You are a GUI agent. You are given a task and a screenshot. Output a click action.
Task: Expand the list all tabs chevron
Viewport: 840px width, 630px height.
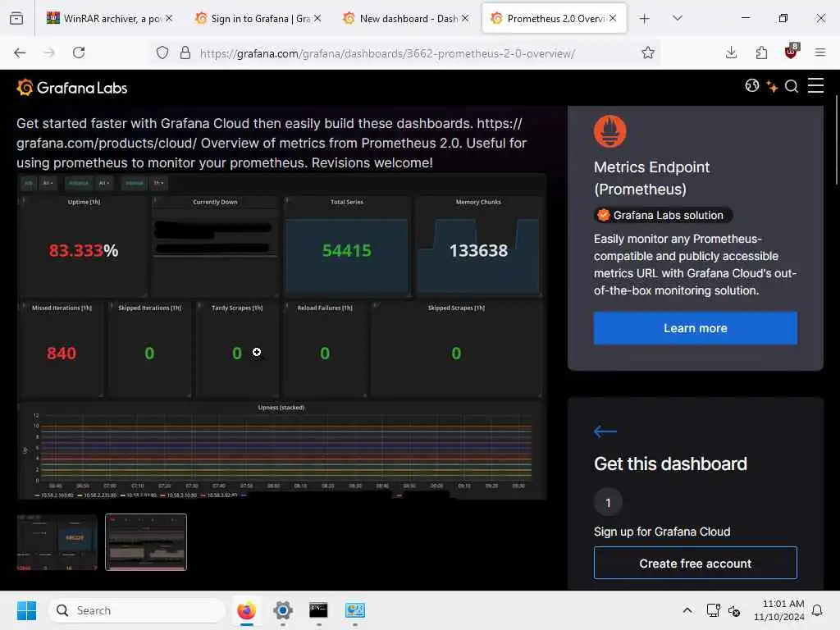coord(677,18)
